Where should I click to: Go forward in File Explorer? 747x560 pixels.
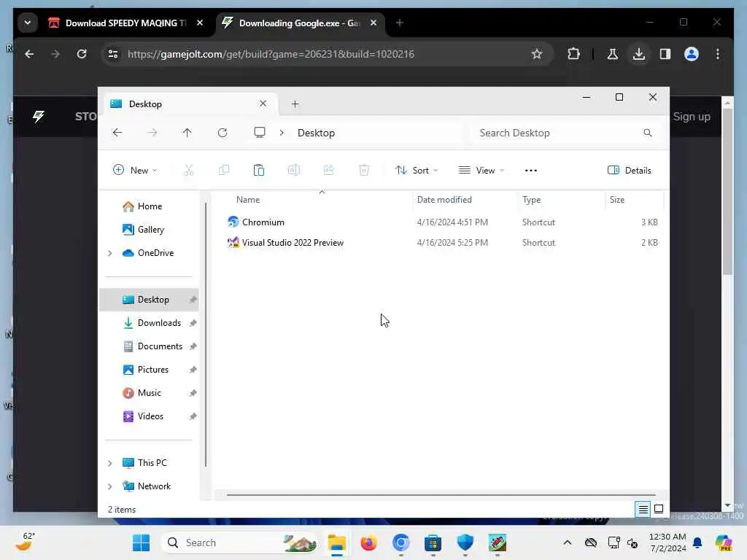tap(152, 133)
